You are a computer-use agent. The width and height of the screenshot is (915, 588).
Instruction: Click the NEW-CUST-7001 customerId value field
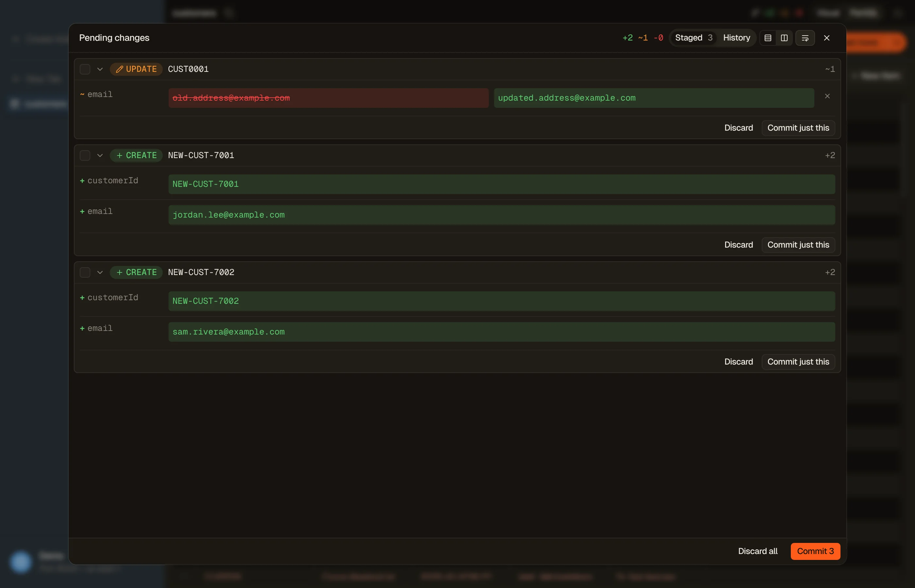pos(501,184)
